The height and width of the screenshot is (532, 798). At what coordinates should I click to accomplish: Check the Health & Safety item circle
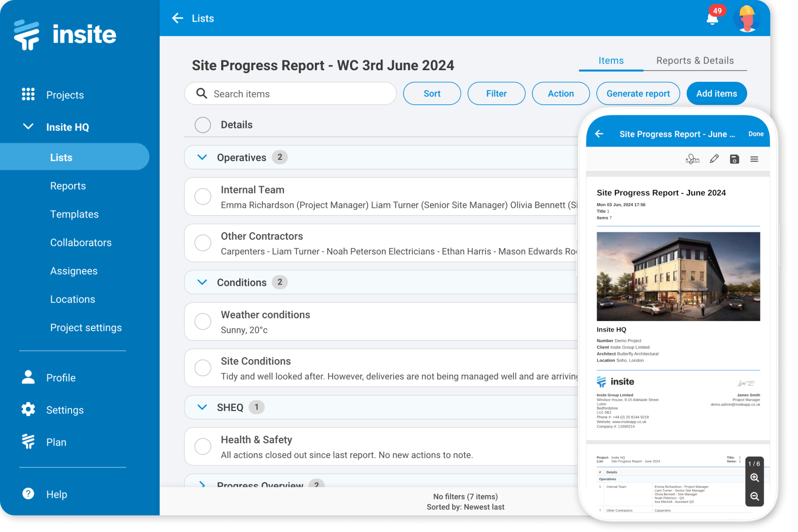tap(203, 446)
